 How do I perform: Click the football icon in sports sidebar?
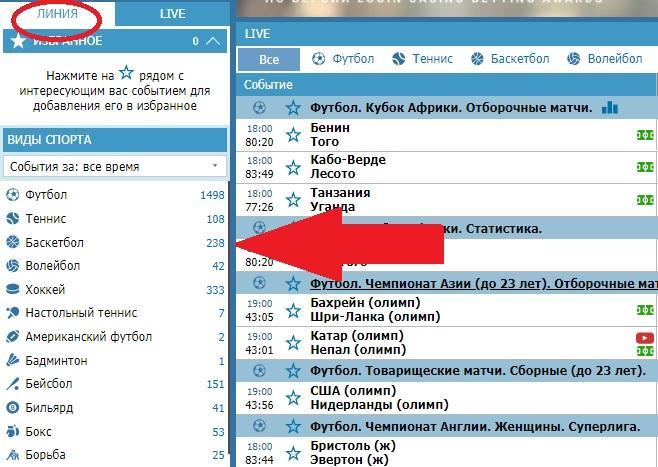[x=13, y=195]
